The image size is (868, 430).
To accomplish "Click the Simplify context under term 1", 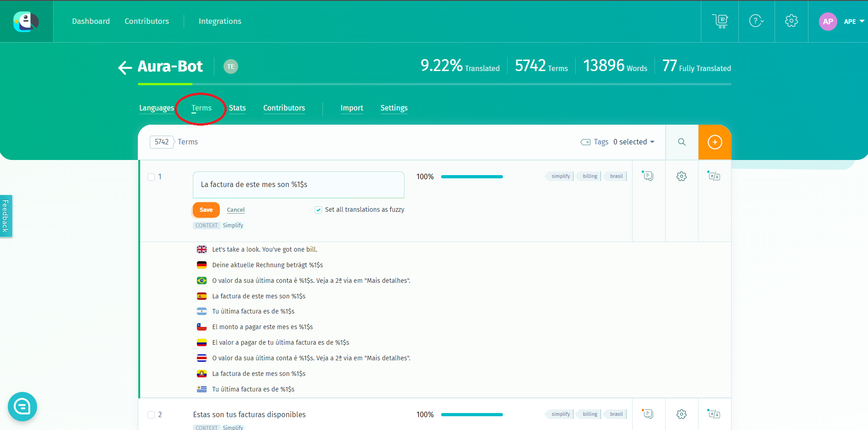I will [x=233, y=226].
